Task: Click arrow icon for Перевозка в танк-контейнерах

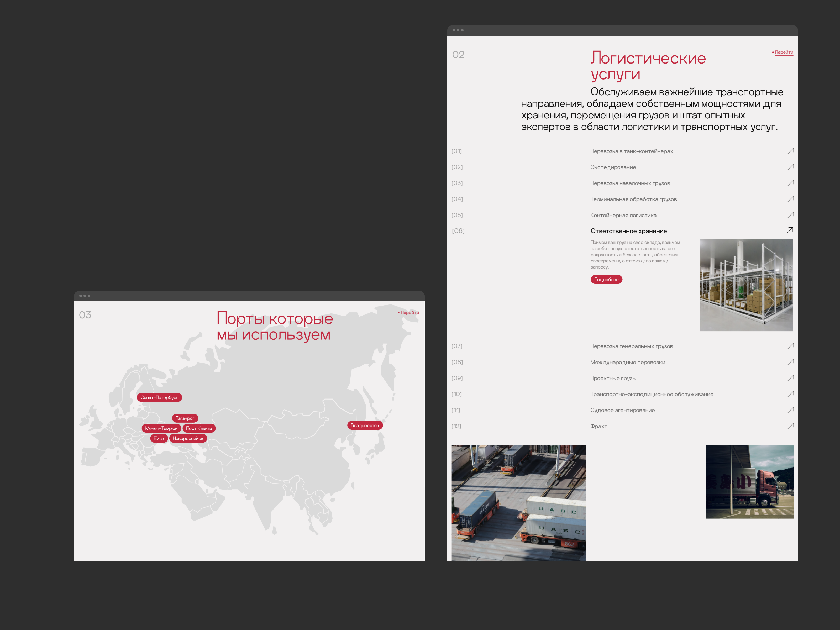Action: (791, 151)
